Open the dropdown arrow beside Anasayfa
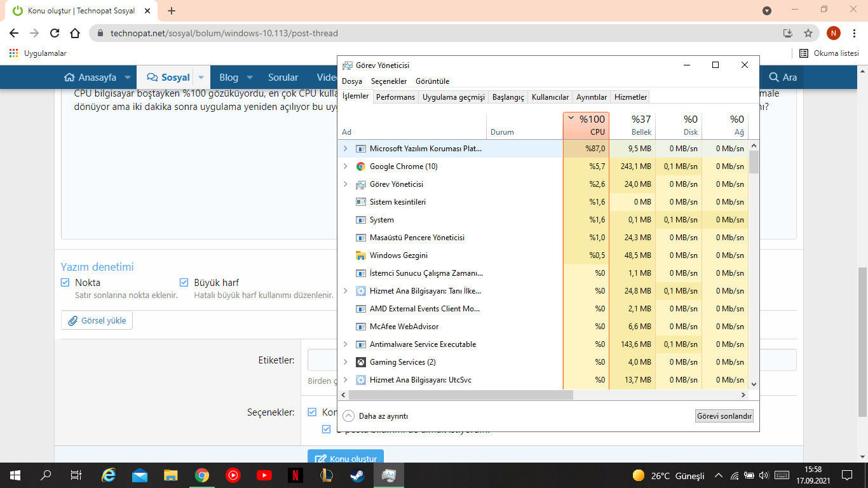This screenshot has height=488, width=868. tap(127, 78)
